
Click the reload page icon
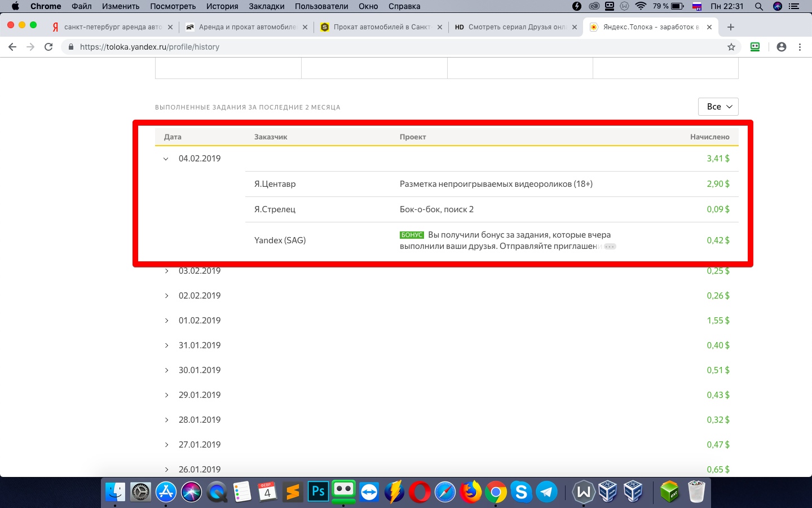click(x=48, y=47)
